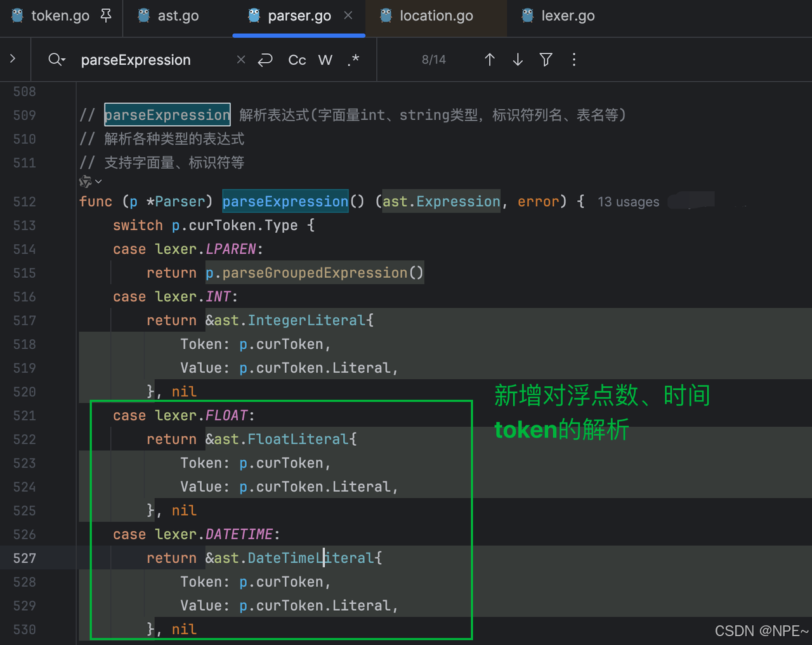Click DateTimeLiteral struct name
Viewport: 812px width, 645px height.
click(x=311, y=558)
